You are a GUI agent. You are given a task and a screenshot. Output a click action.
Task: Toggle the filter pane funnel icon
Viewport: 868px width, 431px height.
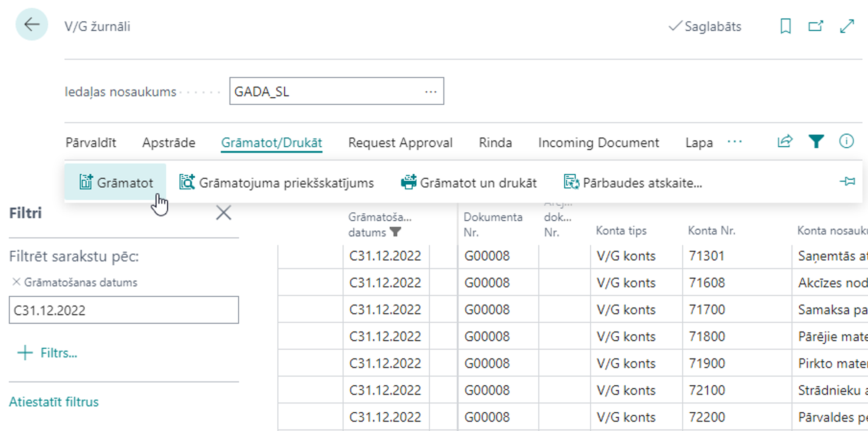816,142
